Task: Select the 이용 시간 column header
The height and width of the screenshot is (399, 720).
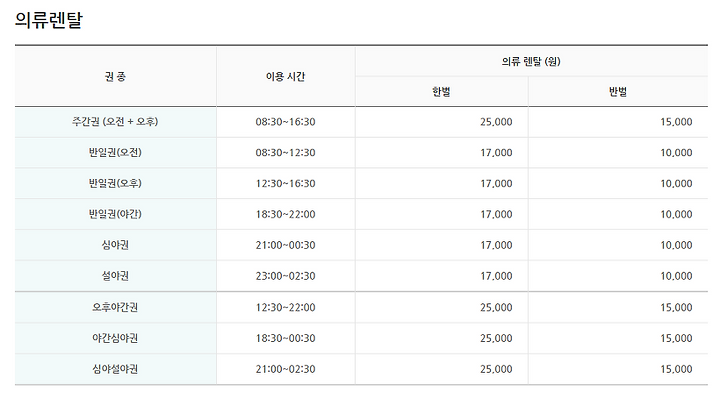Action: [x=286, y=76]
